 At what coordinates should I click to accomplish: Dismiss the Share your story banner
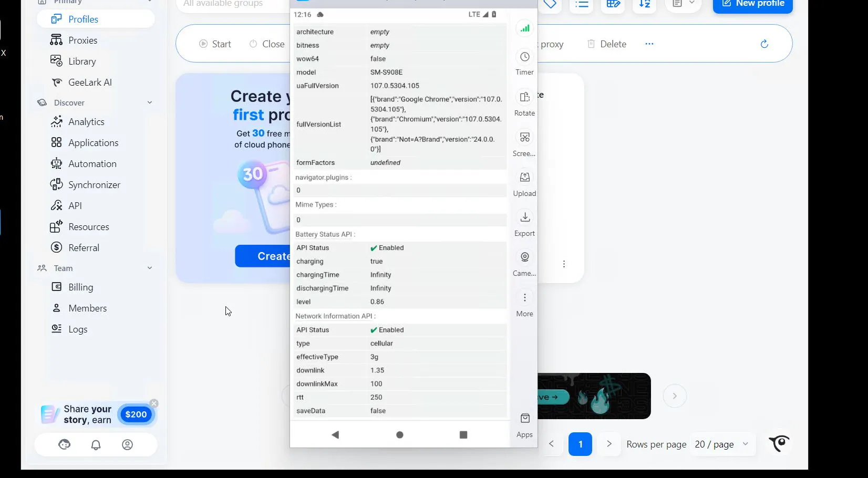point(154,403)
